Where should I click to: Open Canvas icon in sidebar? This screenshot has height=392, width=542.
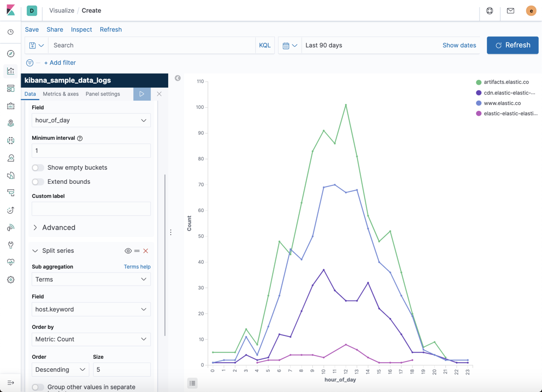[x=11, y=105]
